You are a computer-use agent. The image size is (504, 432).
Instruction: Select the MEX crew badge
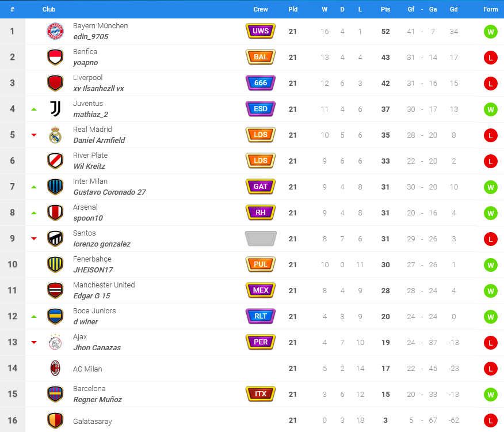coord(261,290)
